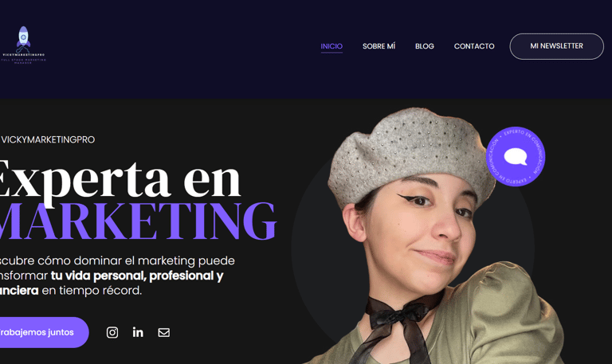Screen dimensions: 612x364
Task: Click the purple Trabajemos juntos button
Action: 44,332
